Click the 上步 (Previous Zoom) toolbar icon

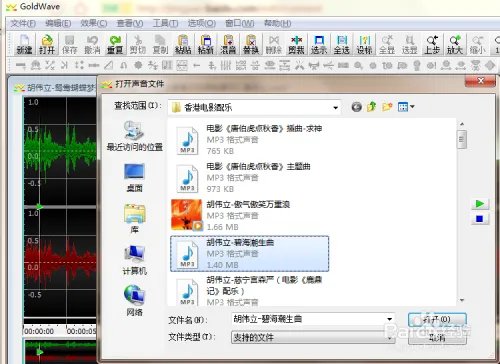tap(432, 44)
